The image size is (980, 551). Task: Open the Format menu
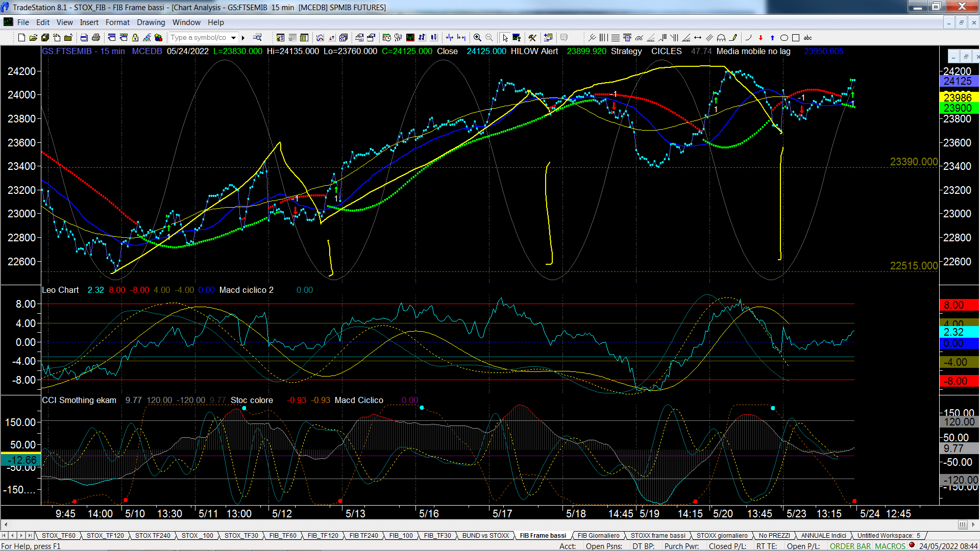(117, 22)
